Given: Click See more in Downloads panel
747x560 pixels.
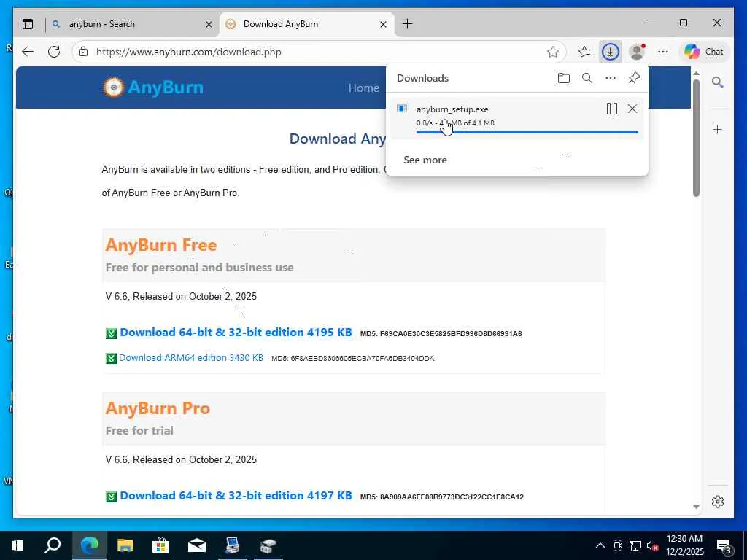Looking at the screenshot, I should (x=425, y=160).
